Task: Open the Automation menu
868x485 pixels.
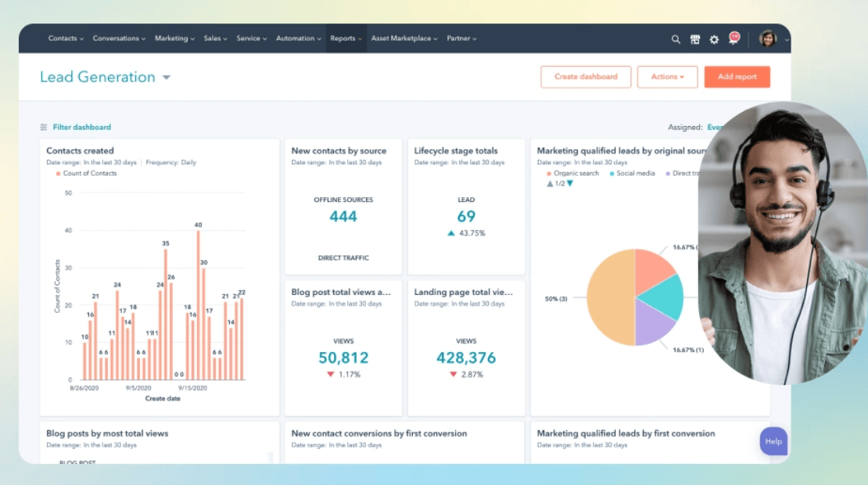Action: [x=299, y=38]
